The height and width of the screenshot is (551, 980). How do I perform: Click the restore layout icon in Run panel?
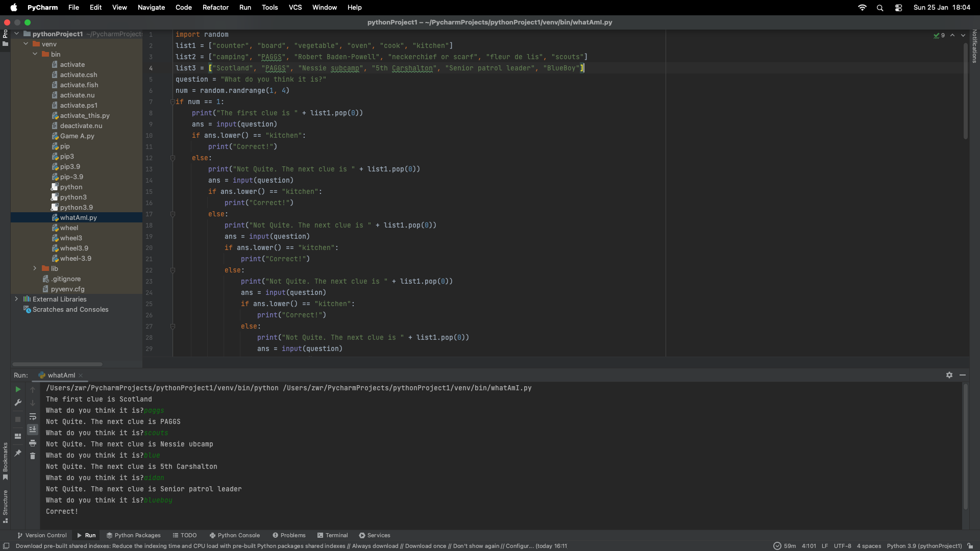(18, 436)
